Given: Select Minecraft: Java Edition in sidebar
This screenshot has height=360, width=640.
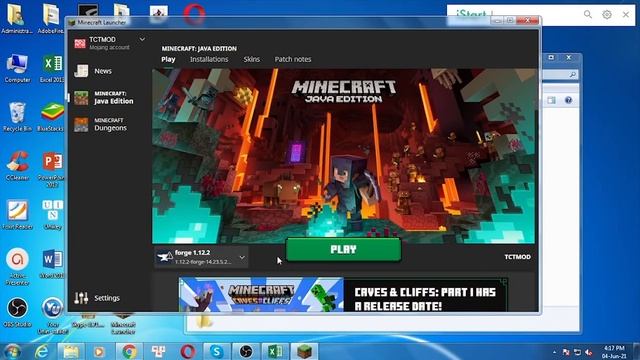Looking at the screenshot, I should [104, 98].
